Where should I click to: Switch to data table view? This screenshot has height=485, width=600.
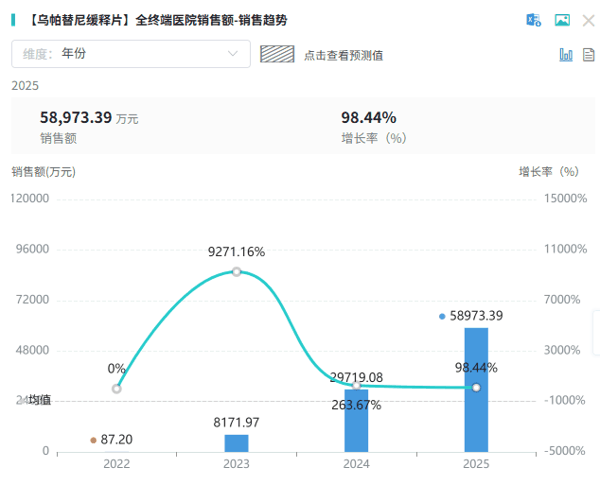click(589, 55)
